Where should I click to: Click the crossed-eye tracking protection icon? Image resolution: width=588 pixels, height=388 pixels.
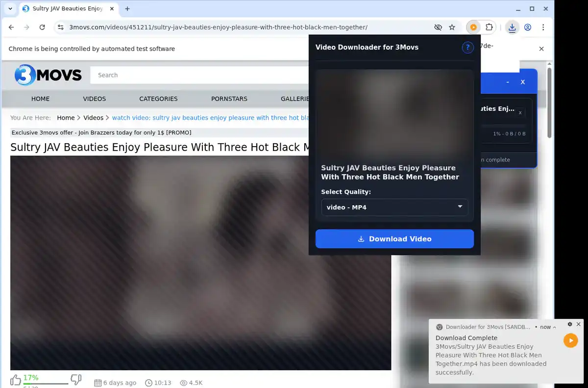pos(438,27)
